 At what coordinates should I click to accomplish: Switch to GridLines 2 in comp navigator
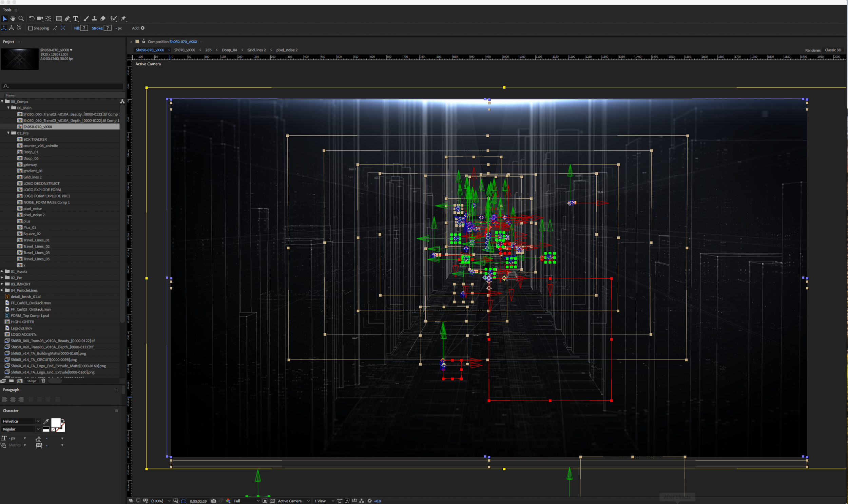pos(256,50)
